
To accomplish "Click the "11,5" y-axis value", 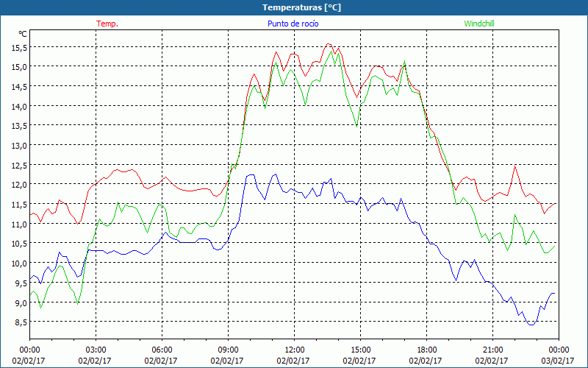I will [x=19, y=205].
